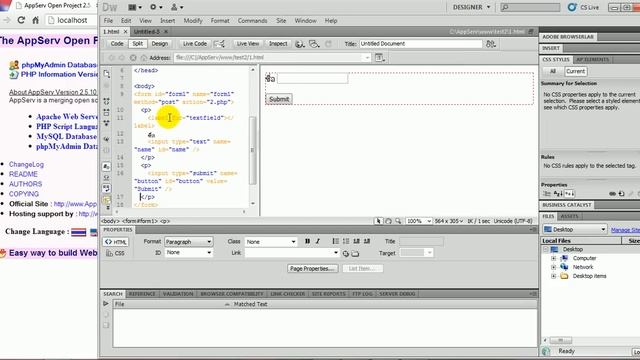
Task: Open the CS Live services icon
Action: 572,7
